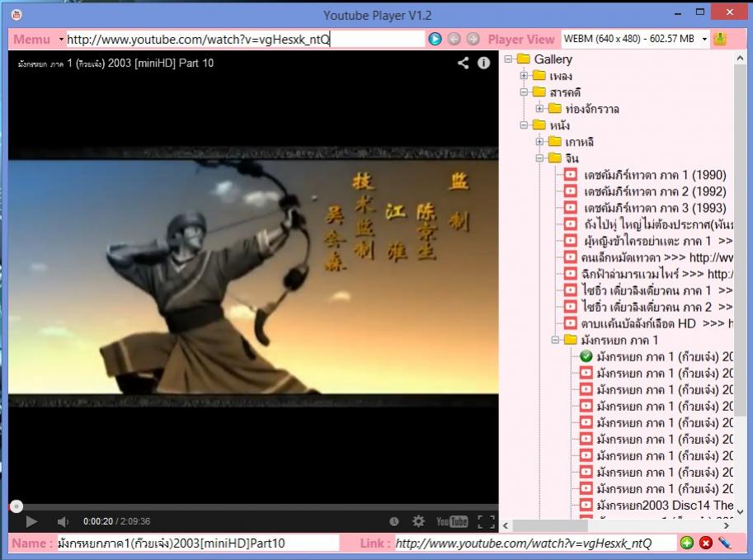Click the Name input field
The height and width of the screenshot is (560, 753).
tap(198, 544)
